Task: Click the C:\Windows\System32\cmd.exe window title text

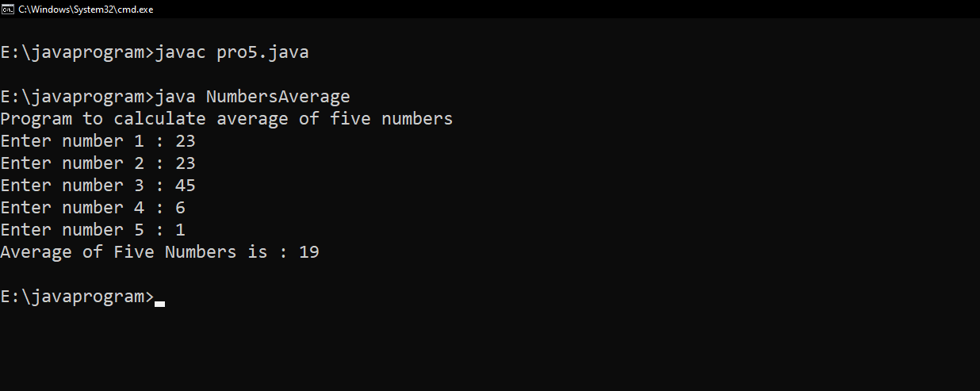Action: [x=86, y=9]
